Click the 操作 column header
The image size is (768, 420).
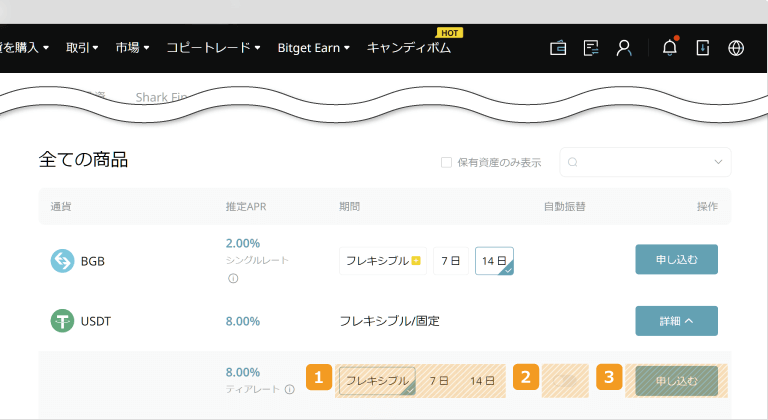tap(707, 206)
